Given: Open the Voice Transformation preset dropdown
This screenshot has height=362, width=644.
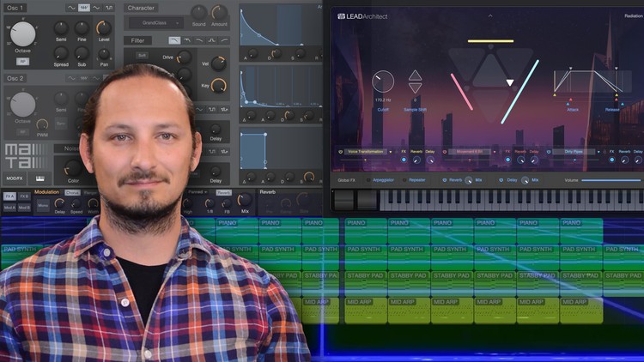Looking at the screenshot, I should point(366,152).
